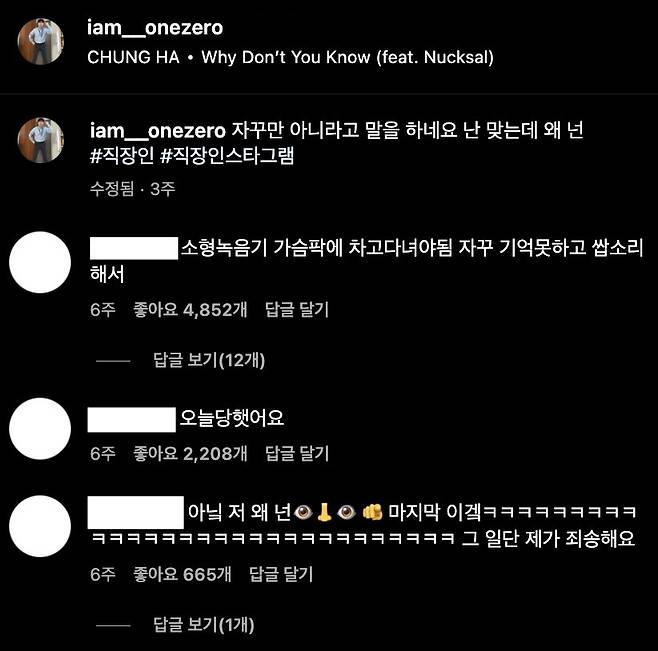
Task: Open the CHUNG HA Why Don't You Know track
Action: click(x=290, y=57)
